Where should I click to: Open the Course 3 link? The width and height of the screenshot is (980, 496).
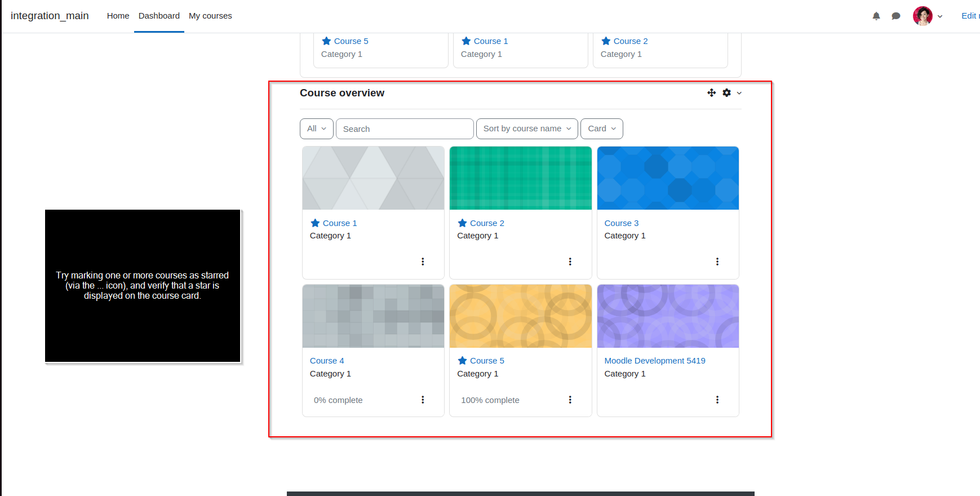(622, 223)
